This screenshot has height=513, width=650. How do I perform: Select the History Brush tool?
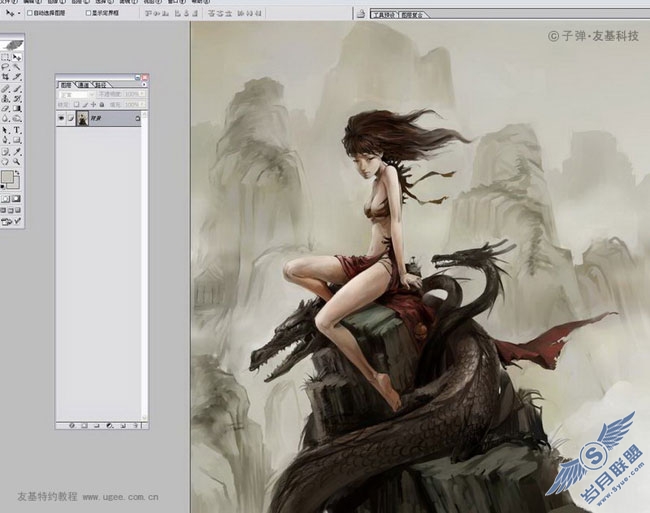(x=17, y=99)
